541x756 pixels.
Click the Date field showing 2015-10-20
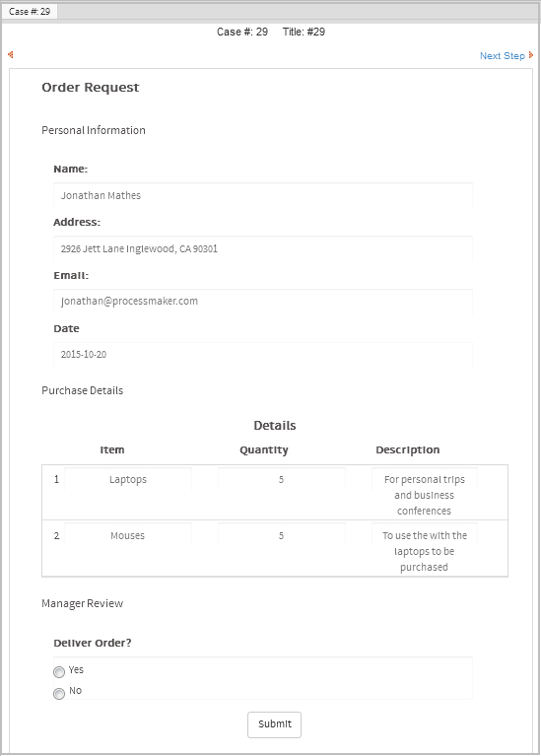pos(263,355)
